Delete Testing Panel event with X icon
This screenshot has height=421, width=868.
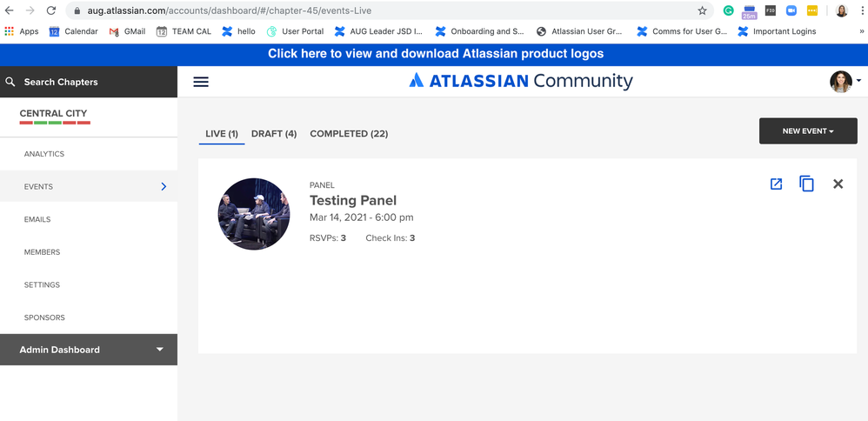point(838,184)
